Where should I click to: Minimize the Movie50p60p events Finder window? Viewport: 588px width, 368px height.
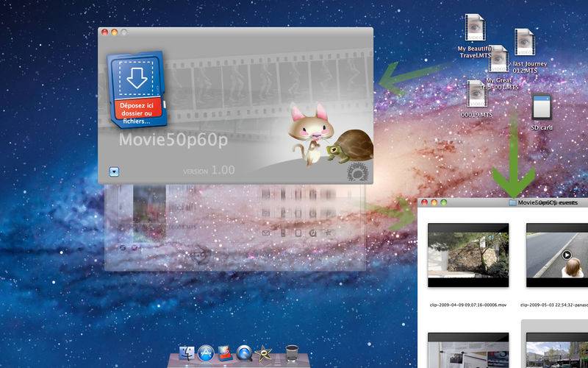(x=434, y=202)
